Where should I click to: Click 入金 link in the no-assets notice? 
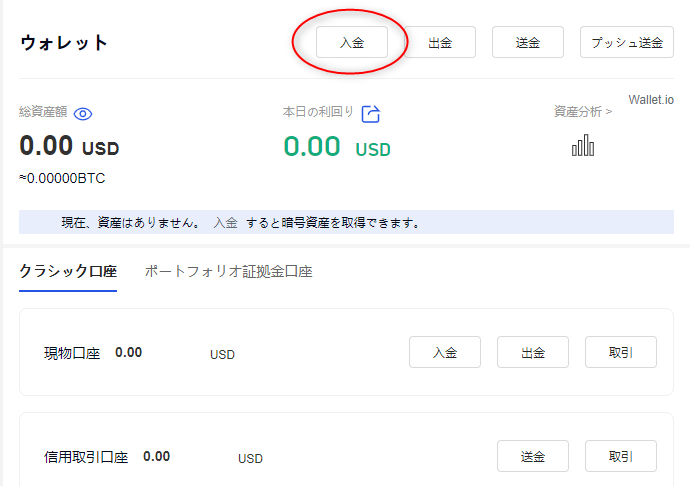(x=225, y=222)
